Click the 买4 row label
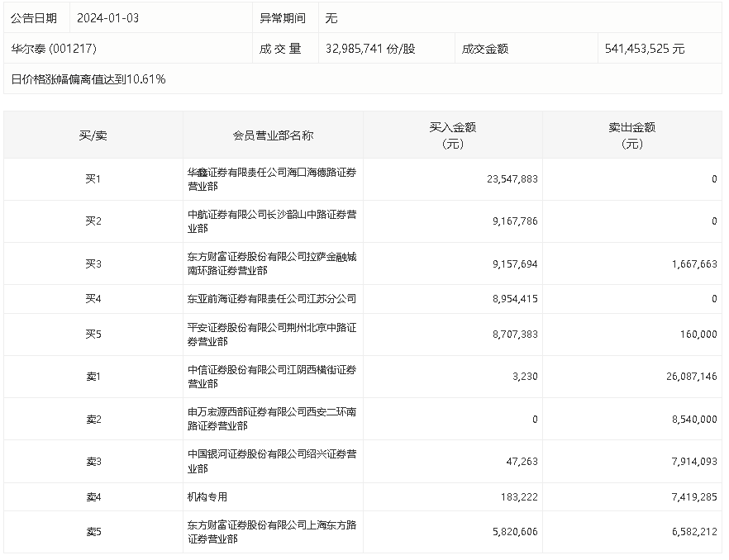 coord(93,299)
